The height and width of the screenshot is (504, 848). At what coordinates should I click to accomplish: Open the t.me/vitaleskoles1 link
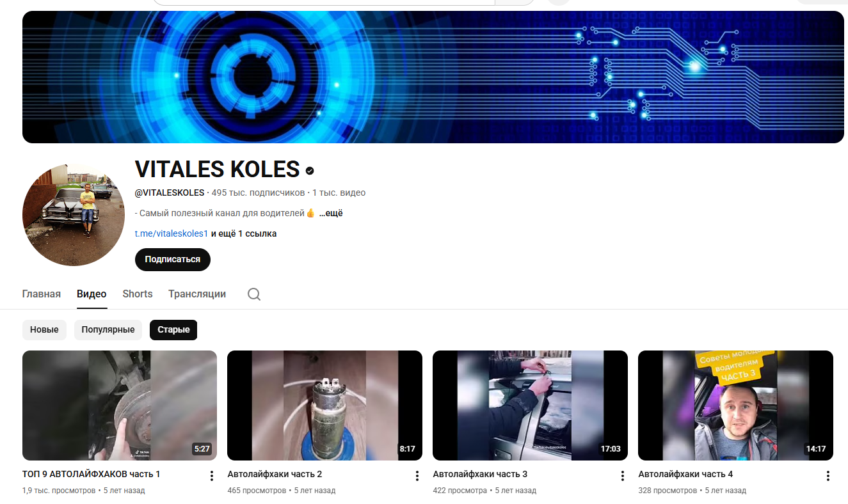[x=172, y=233]
